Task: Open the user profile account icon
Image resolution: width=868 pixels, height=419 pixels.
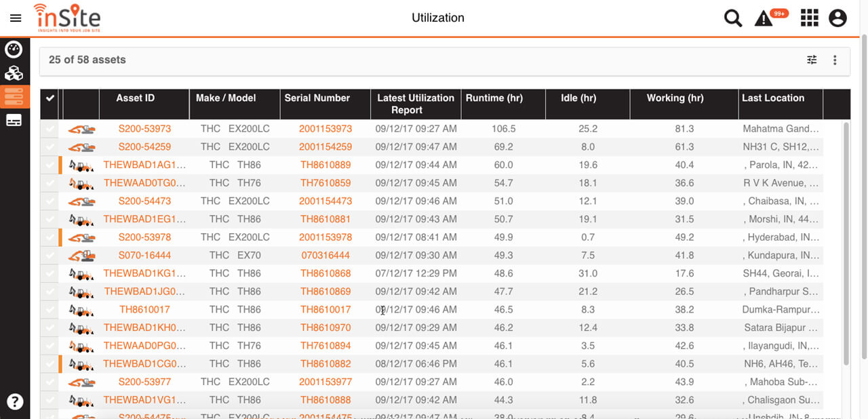Action: (x=838, y=18)
